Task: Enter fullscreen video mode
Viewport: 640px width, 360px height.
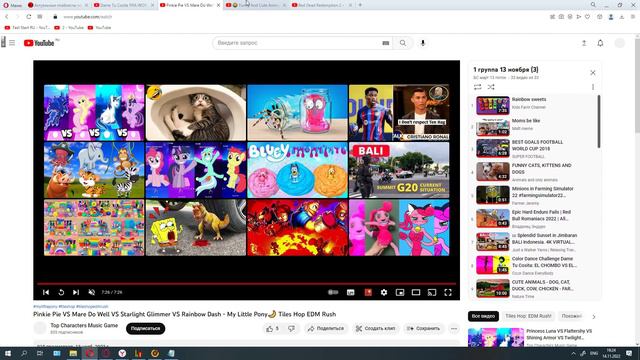Action: click(448, 292)
